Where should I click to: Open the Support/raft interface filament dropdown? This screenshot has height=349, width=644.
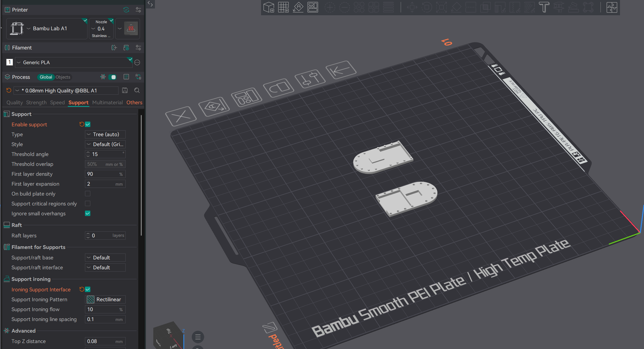pyautogui.click(x=105, y=267)
